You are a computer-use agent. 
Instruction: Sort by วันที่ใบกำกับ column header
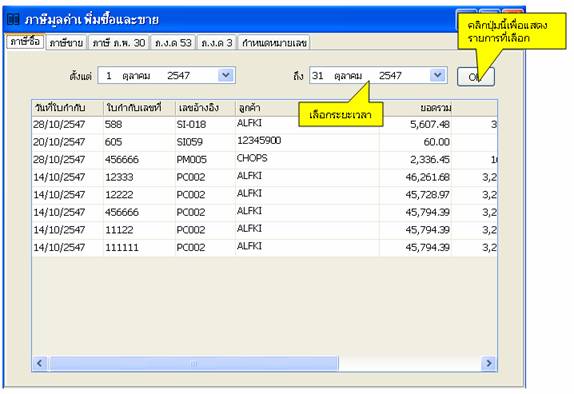[x=67, y=108]
